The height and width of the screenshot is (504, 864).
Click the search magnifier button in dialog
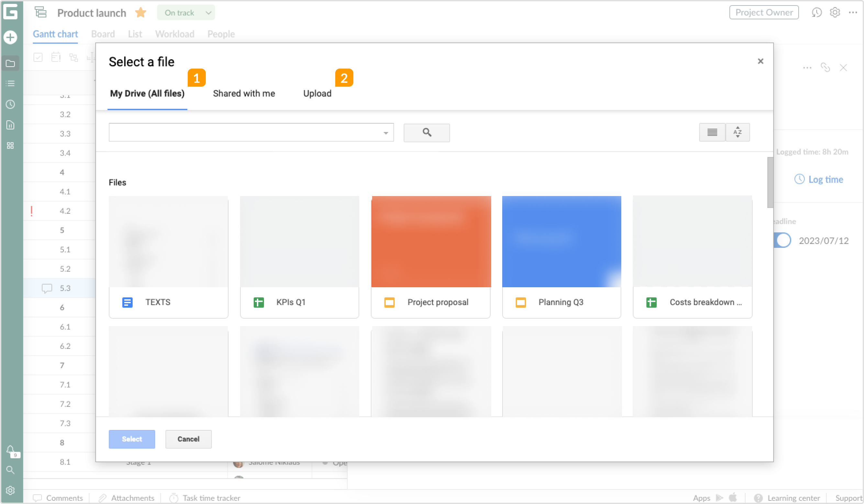point(427,133)
